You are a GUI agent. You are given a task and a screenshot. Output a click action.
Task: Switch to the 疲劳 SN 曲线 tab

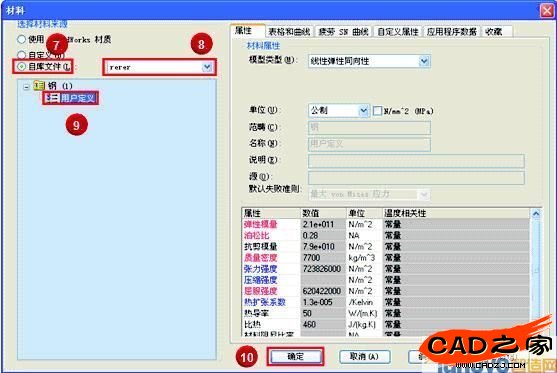pyautogui.click(x=343, y=32)
